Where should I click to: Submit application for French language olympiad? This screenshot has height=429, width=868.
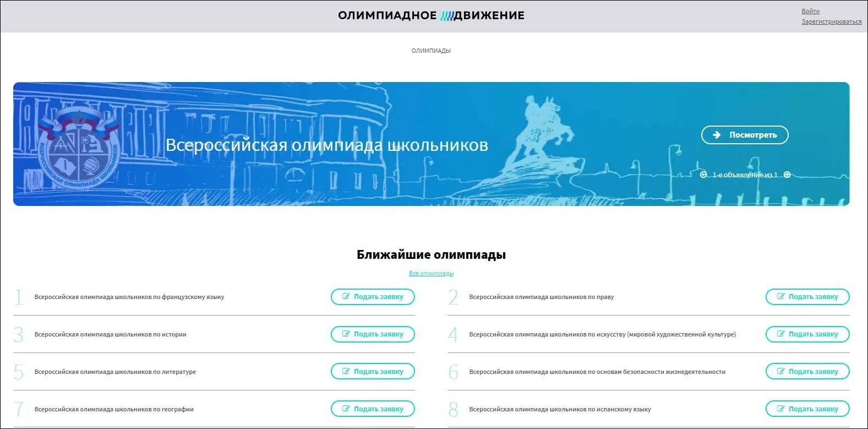coord(373,297)
